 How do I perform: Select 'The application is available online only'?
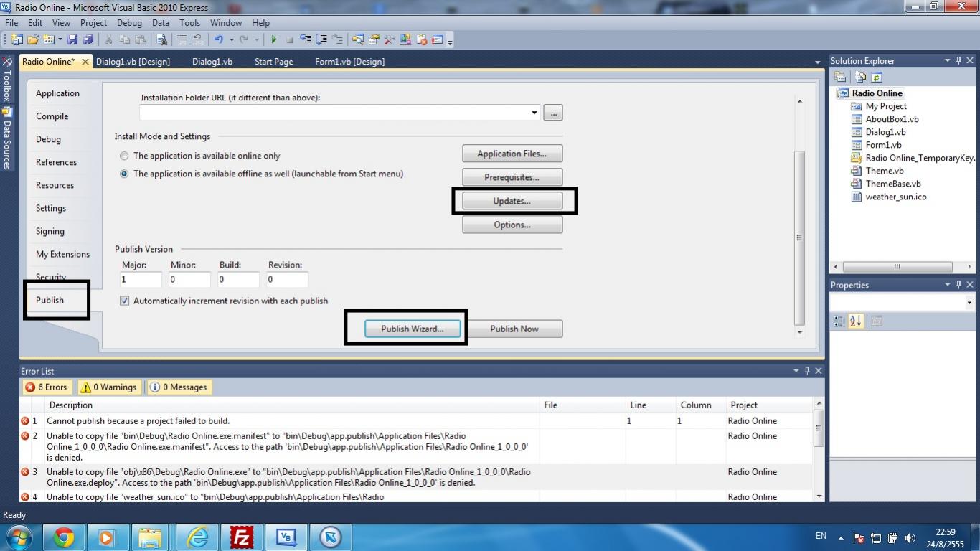[x=199, y=156]
